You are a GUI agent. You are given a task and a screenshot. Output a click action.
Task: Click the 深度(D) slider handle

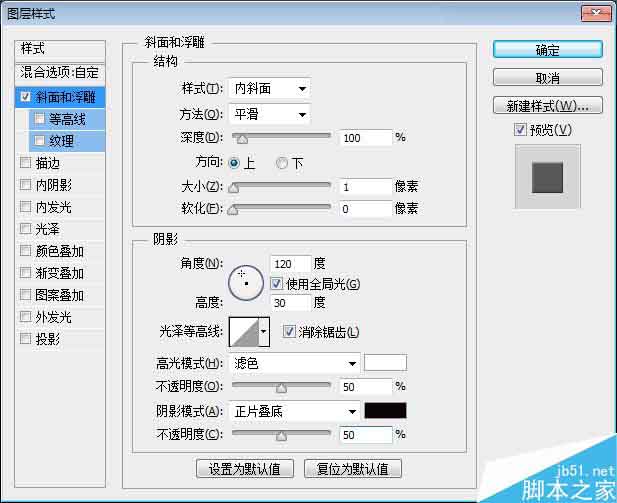pos(242,139)
